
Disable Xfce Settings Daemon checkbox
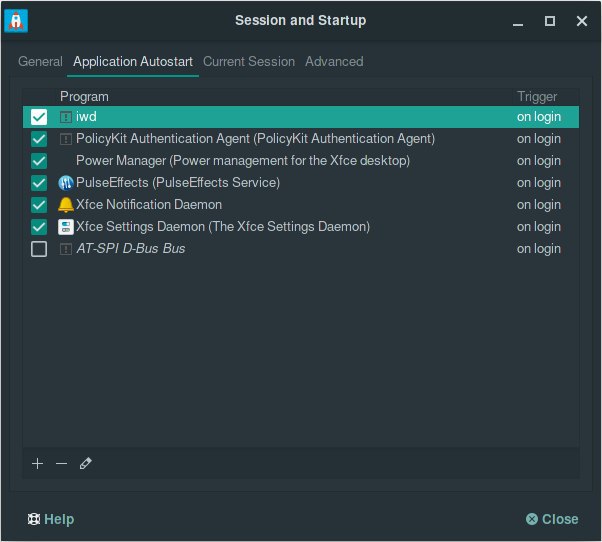click(x=39, y=227)
